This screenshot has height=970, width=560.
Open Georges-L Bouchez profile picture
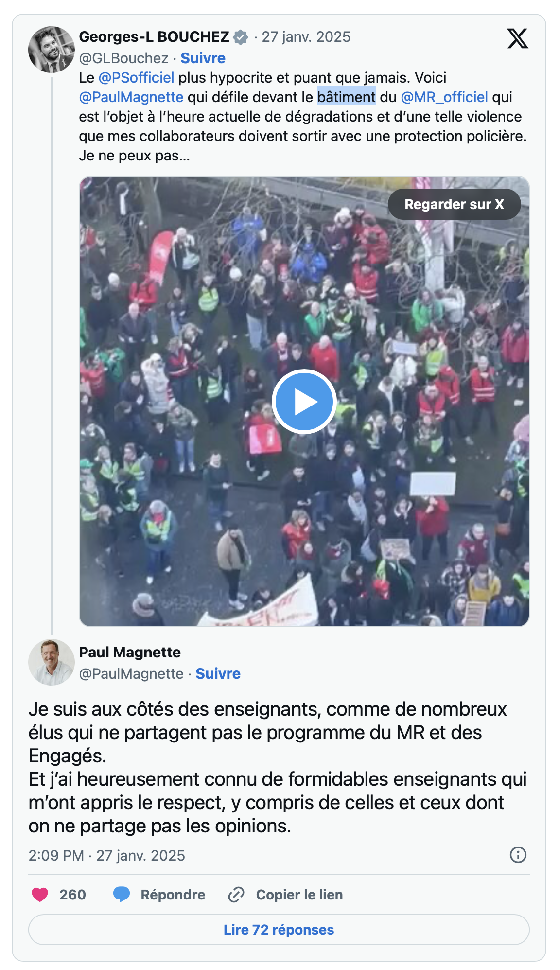pyautogui.click(x=51, y=50)
